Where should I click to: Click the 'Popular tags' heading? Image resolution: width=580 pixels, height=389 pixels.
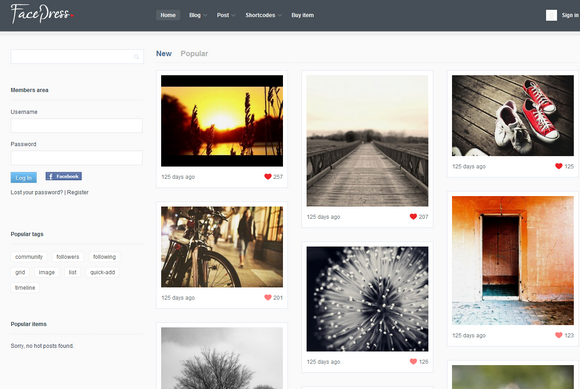(x=27, y=234)
